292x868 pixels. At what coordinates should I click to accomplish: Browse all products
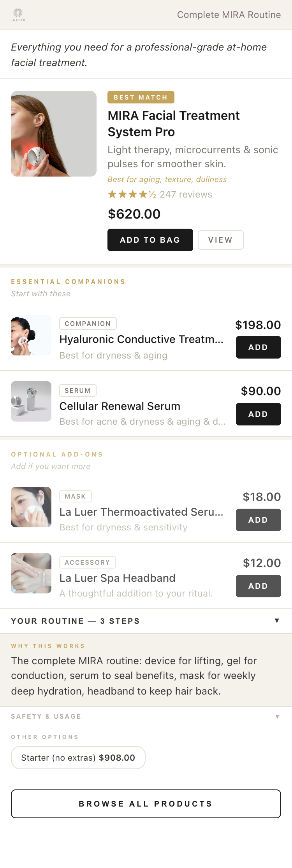(146, 804)
